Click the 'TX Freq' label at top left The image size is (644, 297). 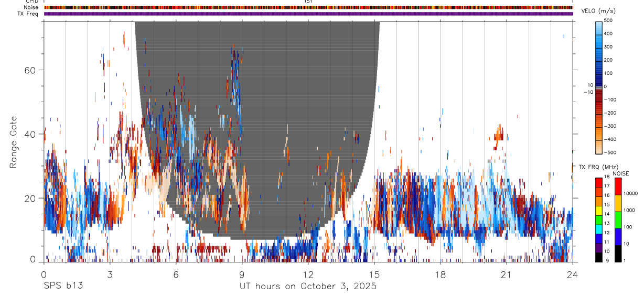(28, 14)
